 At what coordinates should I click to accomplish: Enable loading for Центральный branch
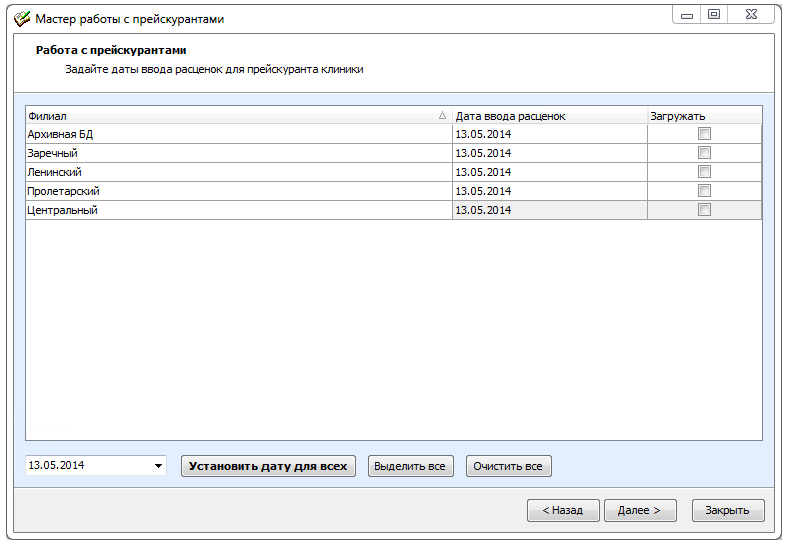(x=704, y=210)
